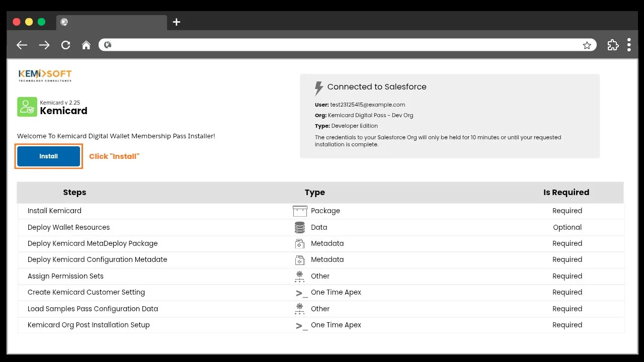Select the Assign Permission Sets step
Screen dimensions: 644x362
(65, 276)
